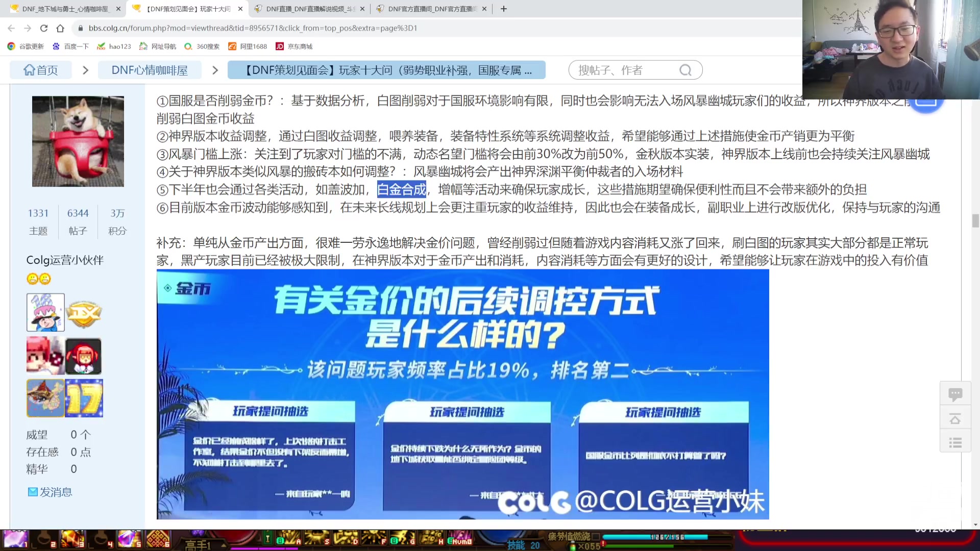Close the DNF策划见面会 tab
This screenshot has height=551, width=980.
point(240,9)
